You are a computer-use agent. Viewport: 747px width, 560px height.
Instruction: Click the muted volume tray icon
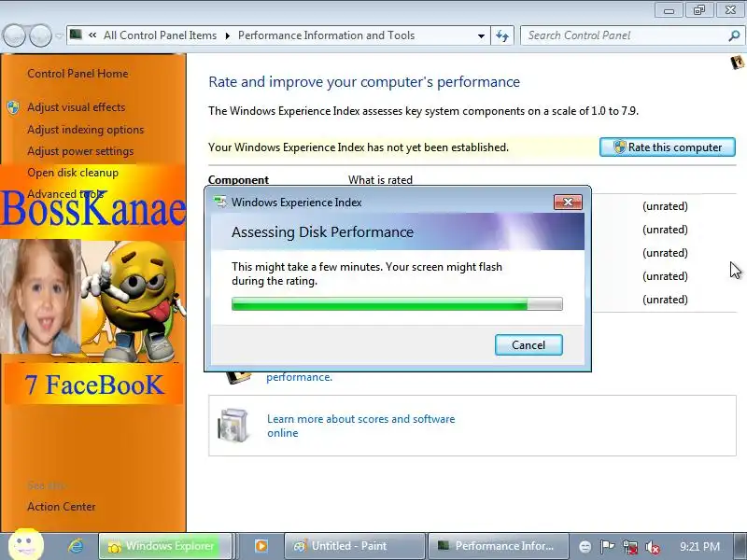(653, 547)
